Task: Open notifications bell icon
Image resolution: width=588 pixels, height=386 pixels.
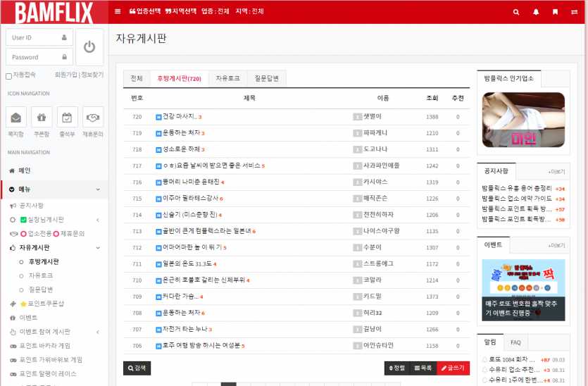Action: (536, 12)
